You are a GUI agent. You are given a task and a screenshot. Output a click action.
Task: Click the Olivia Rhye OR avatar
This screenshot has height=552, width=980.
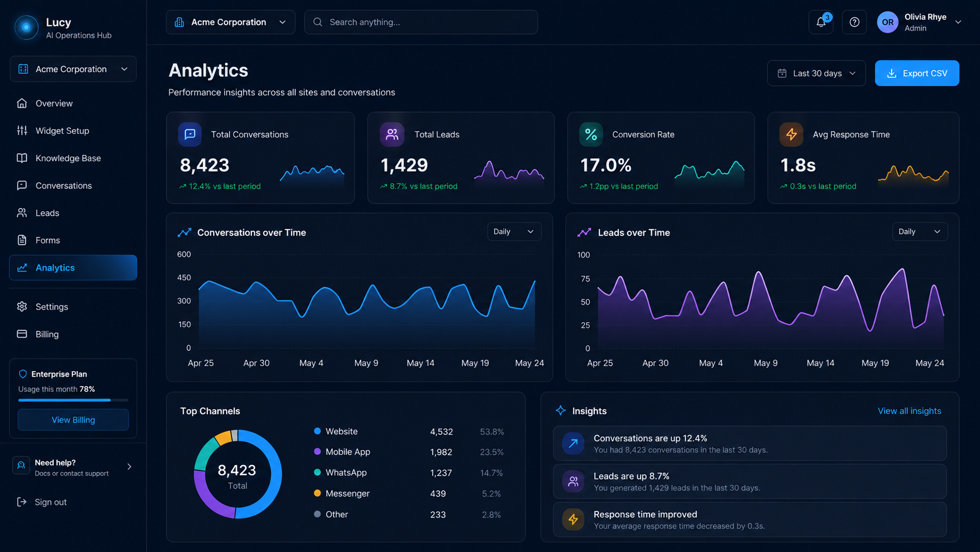tap(887, 22)
